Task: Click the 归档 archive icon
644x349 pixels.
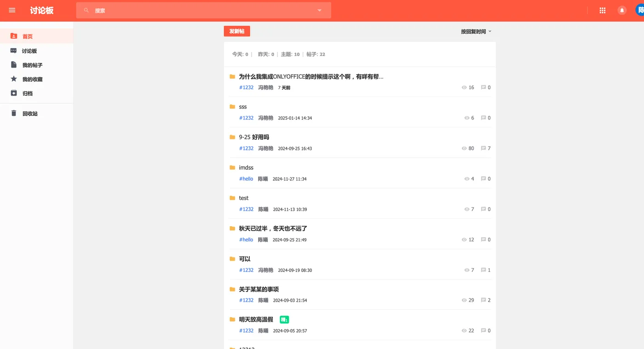Action: pyautogui.click(x=14, y=93)
